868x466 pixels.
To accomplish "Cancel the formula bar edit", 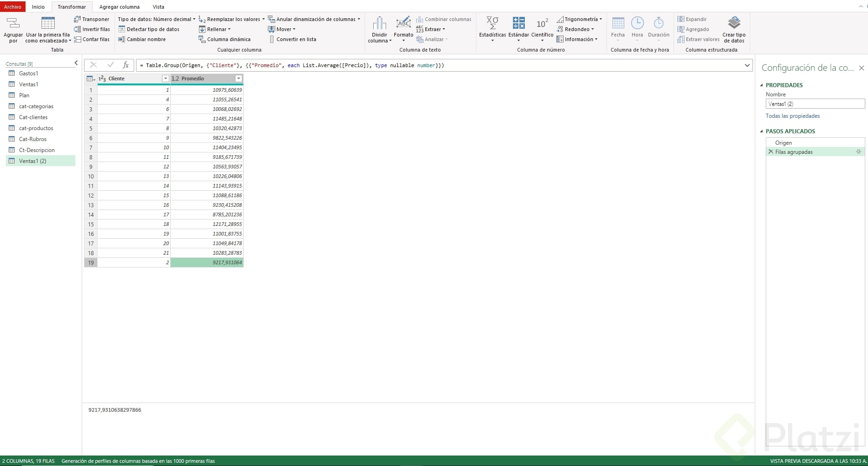I will click(93, 65).
